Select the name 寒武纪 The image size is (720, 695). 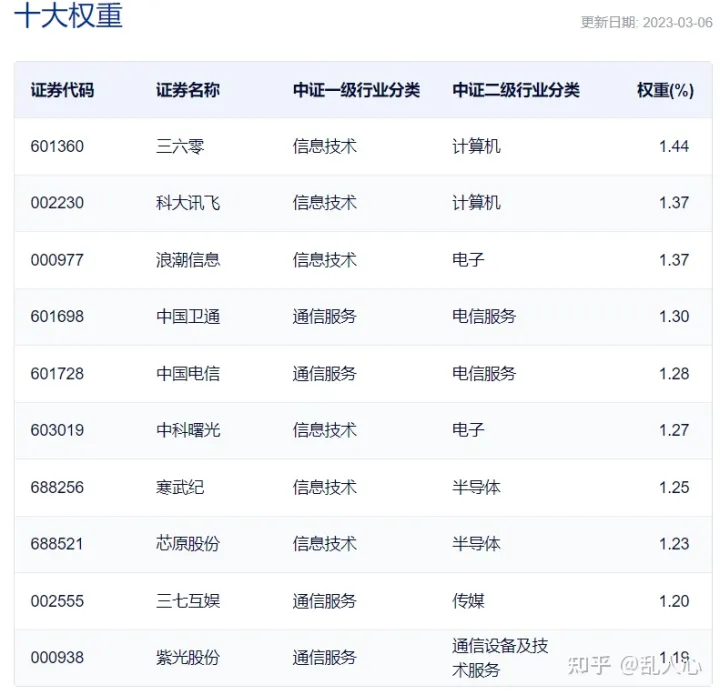coord(180,488)
